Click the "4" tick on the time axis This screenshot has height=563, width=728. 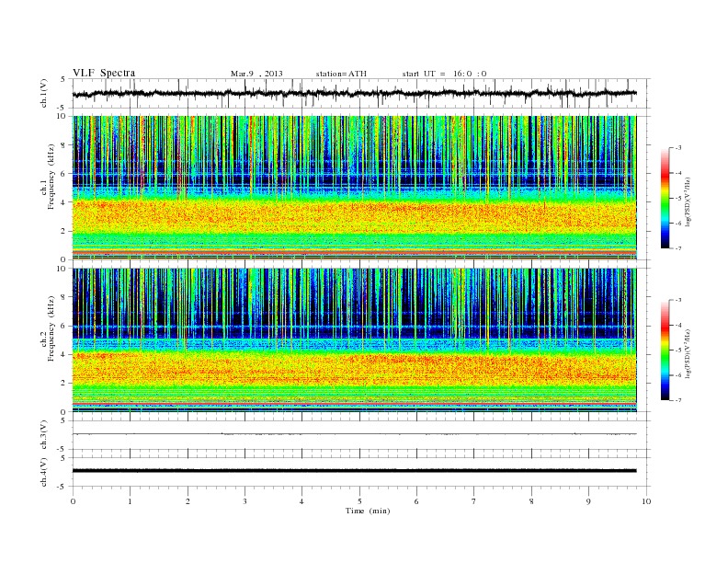pyautogui.click(x=301, y=501)
